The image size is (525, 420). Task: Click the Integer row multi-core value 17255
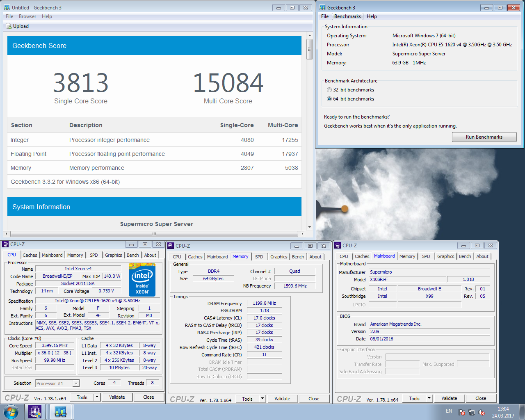click(x=290, y=140)
